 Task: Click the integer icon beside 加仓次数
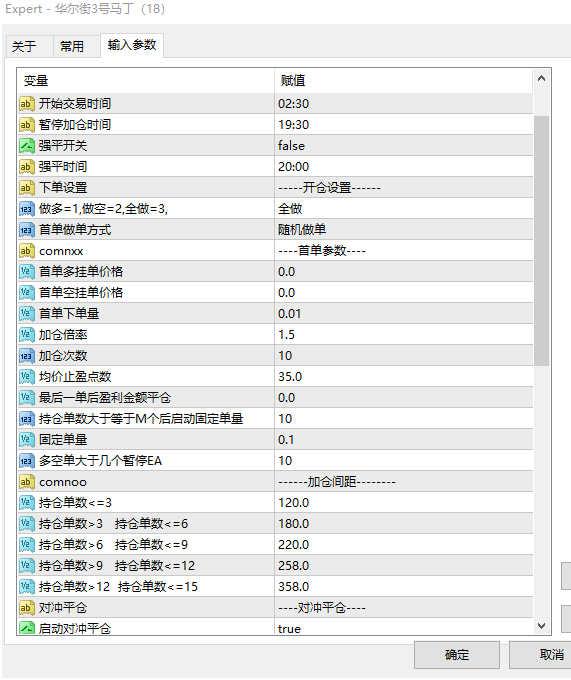(26, 356)
